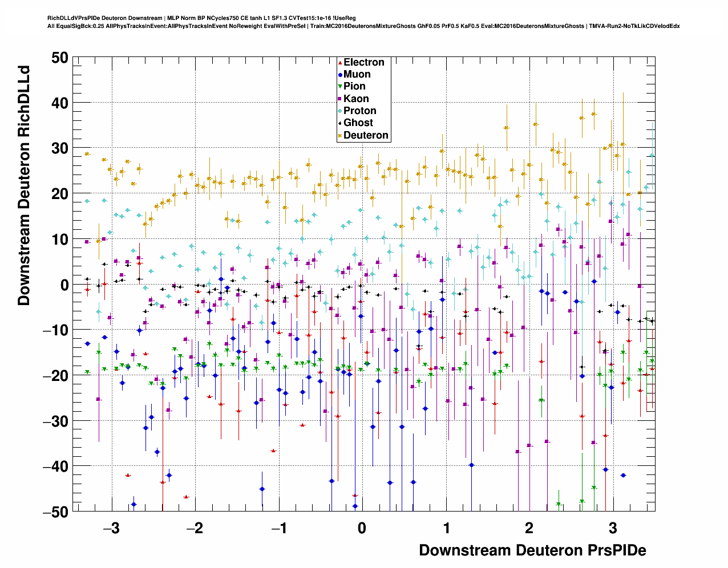This screenshot has width=728, height=568.
Task: Click the first title line starting 'RichDLLdVPrsPIDe'
Action: pos(201,18)
